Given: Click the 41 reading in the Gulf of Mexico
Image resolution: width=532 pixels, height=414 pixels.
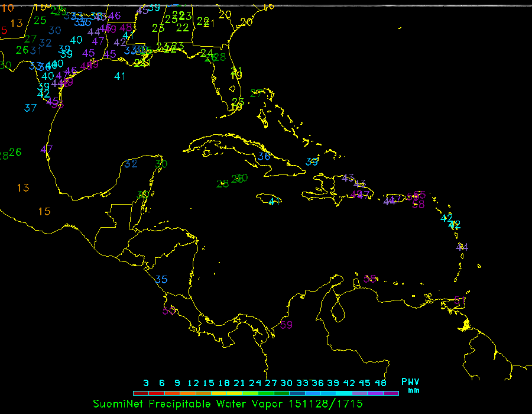Looking at the screenshot, I should (120, 76).
